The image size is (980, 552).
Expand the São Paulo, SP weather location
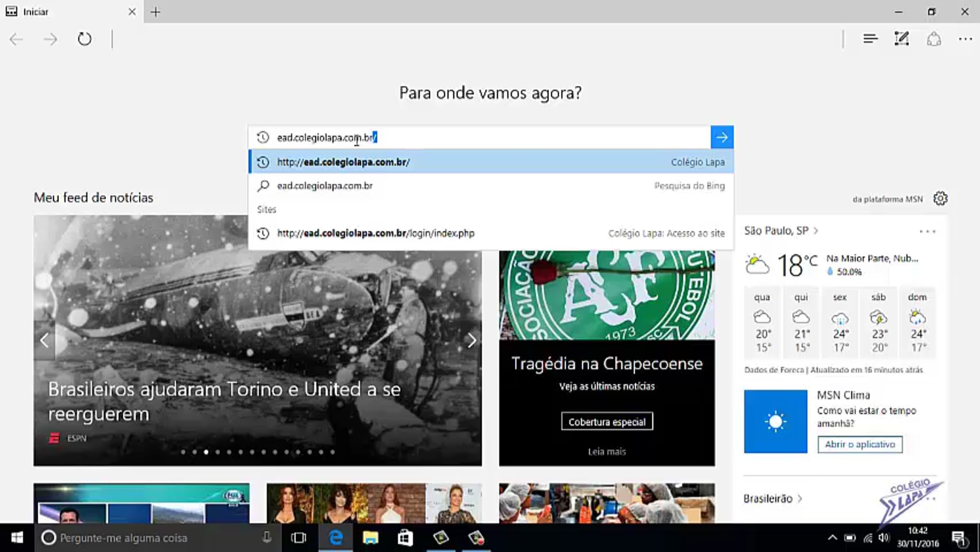pyautogui.click(x=781, y=231)
